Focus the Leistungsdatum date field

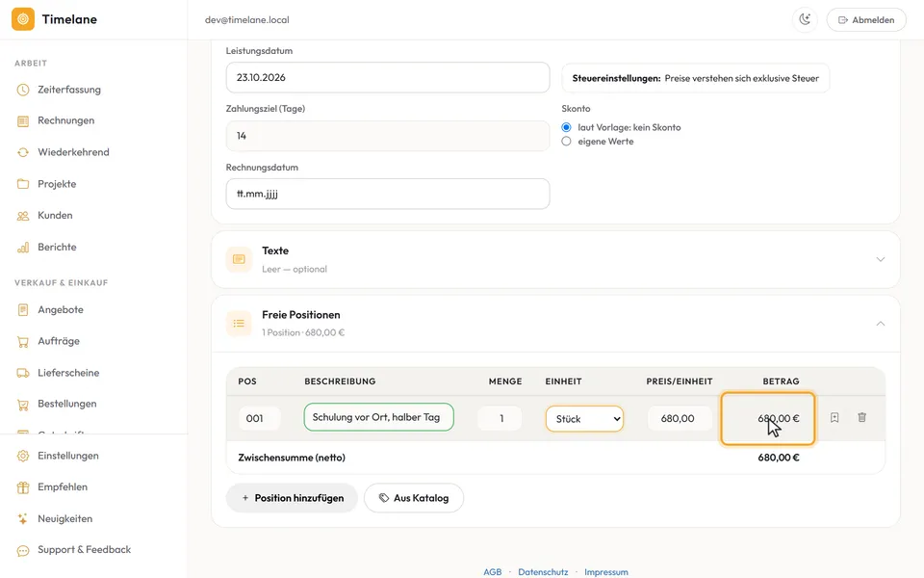[388, 77]
